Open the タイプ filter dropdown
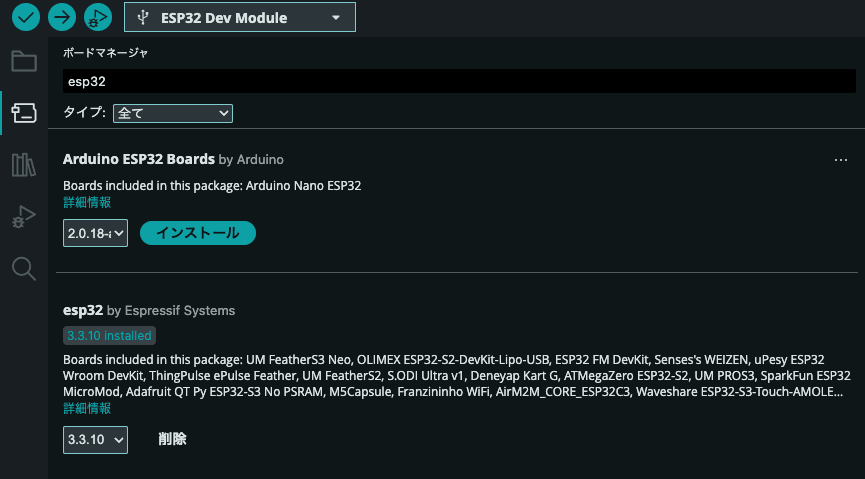Viewport: 865px width, 479px height. [x=173, y=113]
